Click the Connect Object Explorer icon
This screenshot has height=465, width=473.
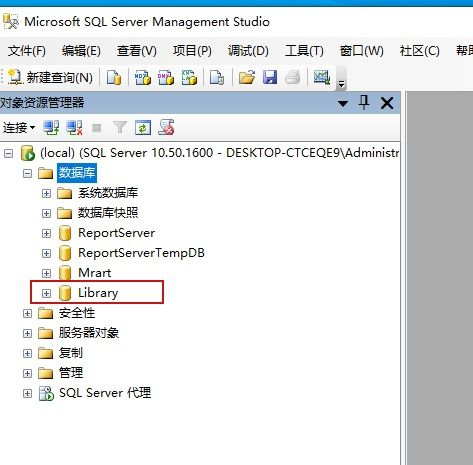pos(51,128)
